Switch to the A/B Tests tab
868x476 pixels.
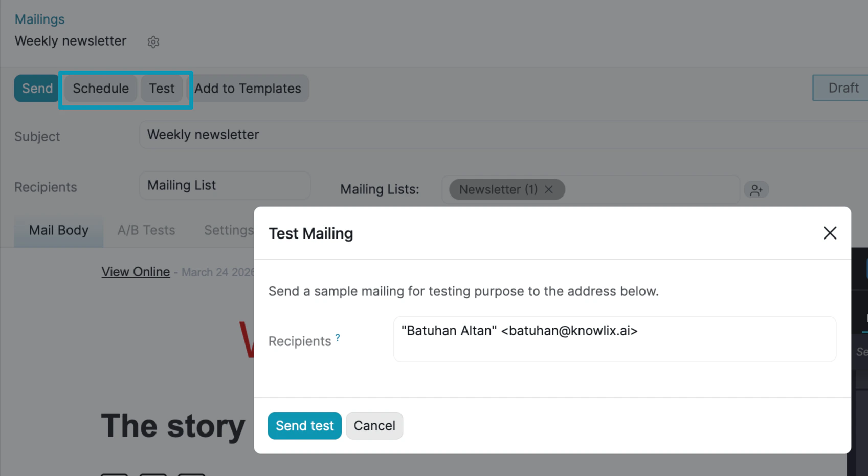(146, 230)
